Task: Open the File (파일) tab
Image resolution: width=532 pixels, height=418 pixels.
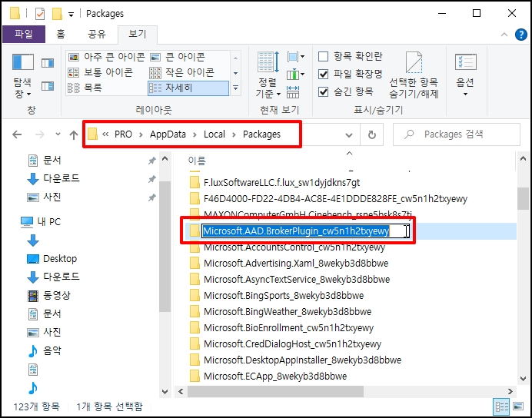Action: 24,34
